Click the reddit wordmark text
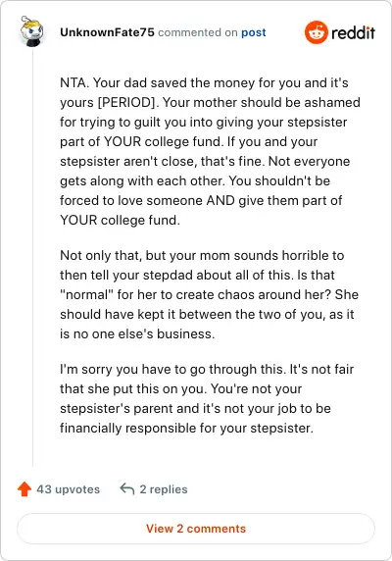Image resolution: width=392 pixels, height=561 pixels. [x=353, y=33]
